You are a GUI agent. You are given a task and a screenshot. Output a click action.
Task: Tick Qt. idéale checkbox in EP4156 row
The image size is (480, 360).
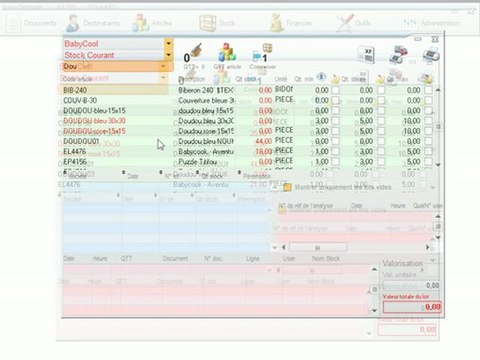coord(381,162)
